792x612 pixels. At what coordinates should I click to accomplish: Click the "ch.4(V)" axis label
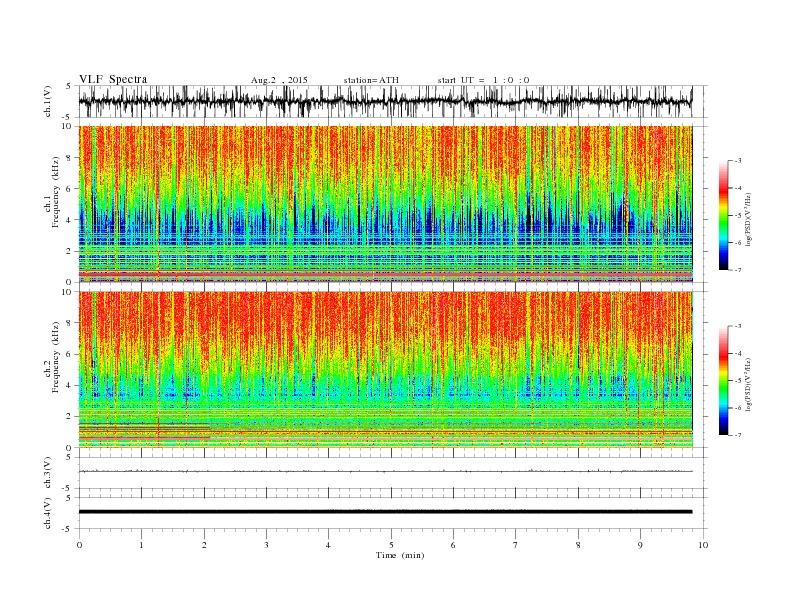pos(47,513)
